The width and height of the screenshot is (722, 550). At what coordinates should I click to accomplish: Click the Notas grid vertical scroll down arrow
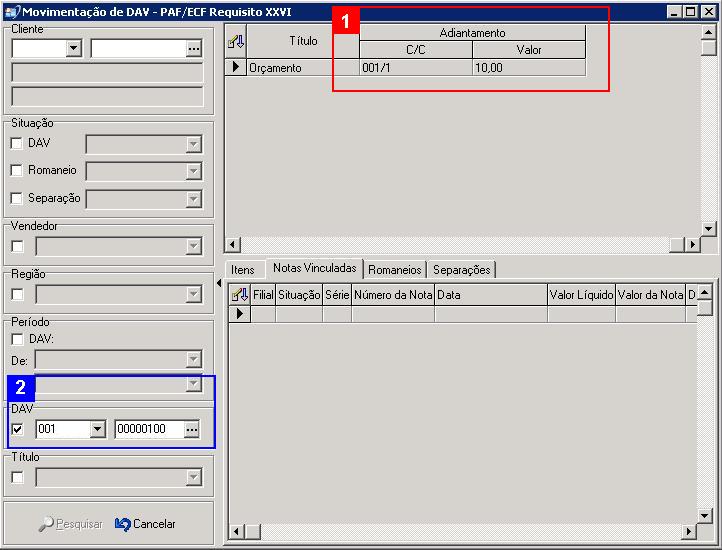705,516
